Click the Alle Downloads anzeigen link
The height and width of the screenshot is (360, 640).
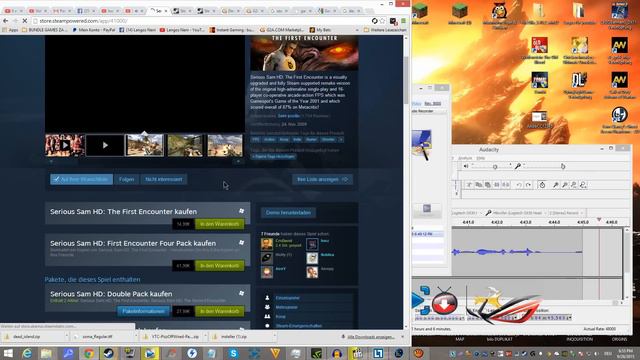tap(370, 337)
